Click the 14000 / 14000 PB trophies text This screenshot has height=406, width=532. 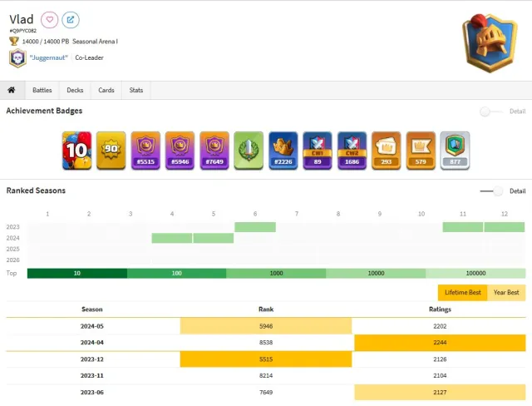(46, 42)
